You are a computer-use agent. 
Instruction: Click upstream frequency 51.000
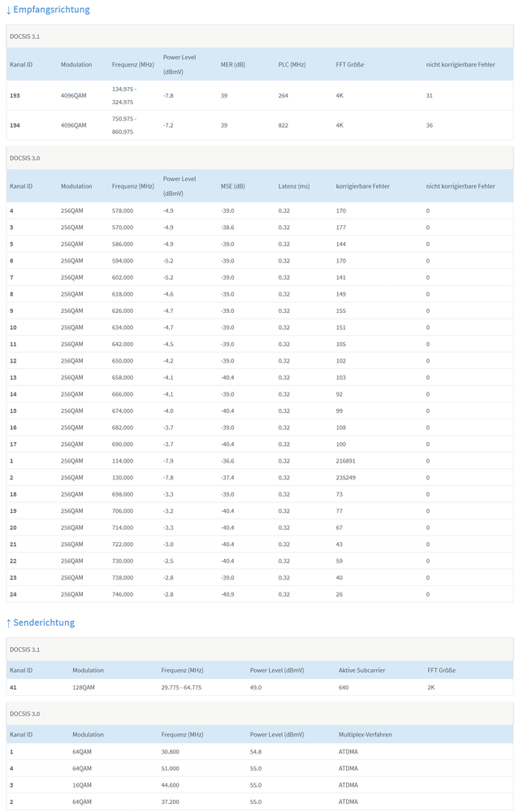tap(171, 768)
